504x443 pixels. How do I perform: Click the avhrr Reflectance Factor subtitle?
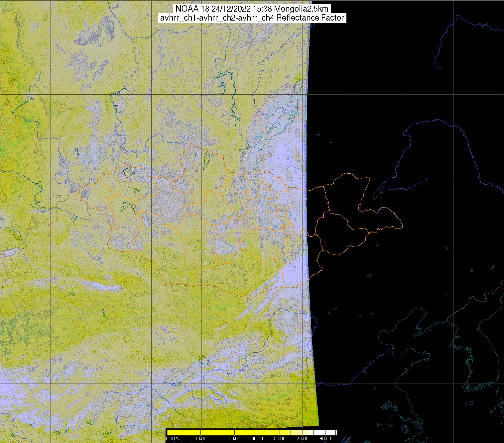click(252, 18)
